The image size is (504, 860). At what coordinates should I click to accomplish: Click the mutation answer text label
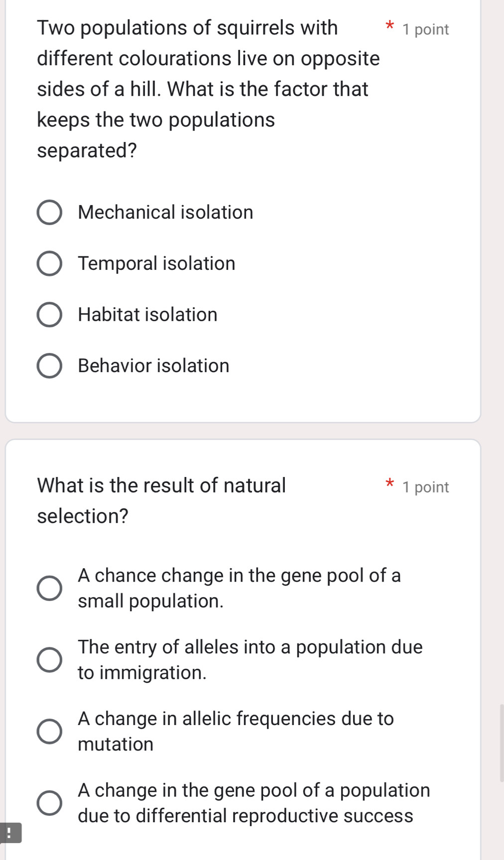click(x=236, y=731)
